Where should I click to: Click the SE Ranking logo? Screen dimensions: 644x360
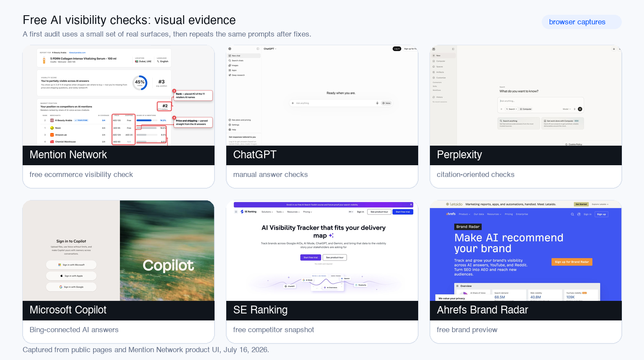[248, 212]
